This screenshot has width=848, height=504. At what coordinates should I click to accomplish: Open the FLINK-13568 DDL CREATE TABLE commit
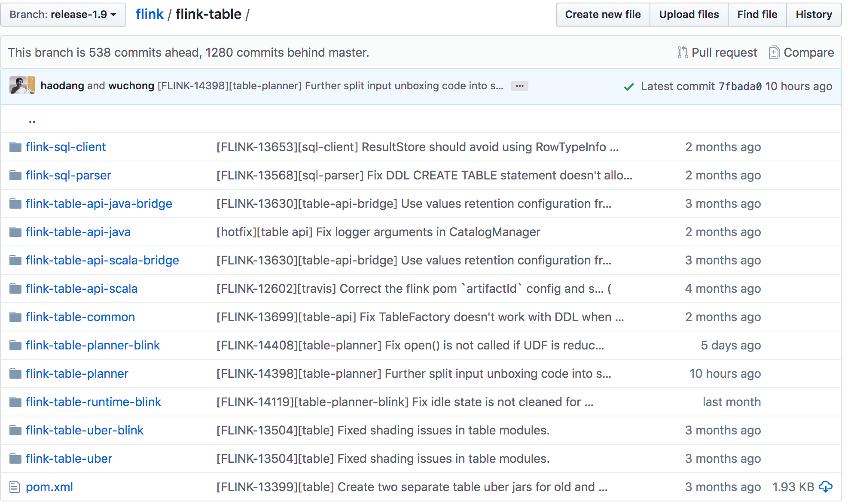(x=424, y=175)
